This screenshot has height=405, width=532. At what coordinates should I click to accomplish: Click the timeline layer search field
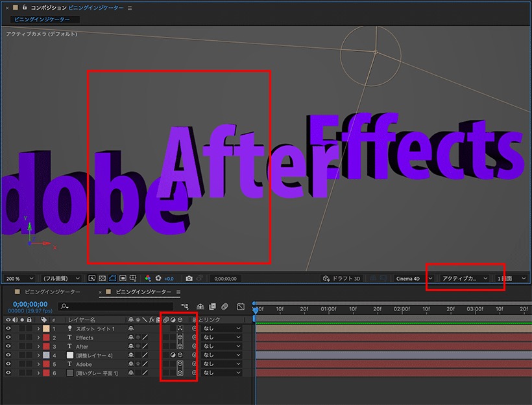tap(115, 307)
